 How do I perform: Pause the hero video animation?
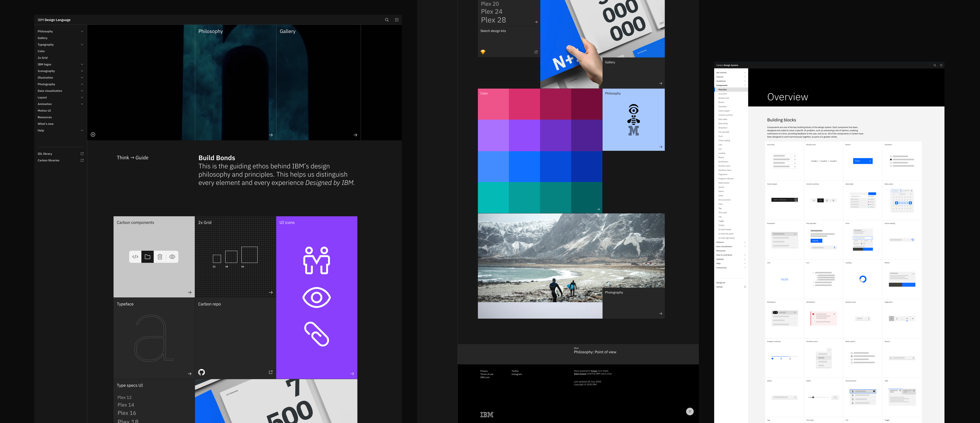[x=93, y=134]
